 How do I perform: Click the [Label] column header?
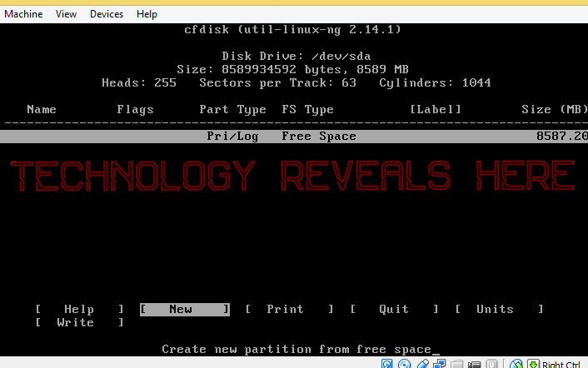point(436,109)
